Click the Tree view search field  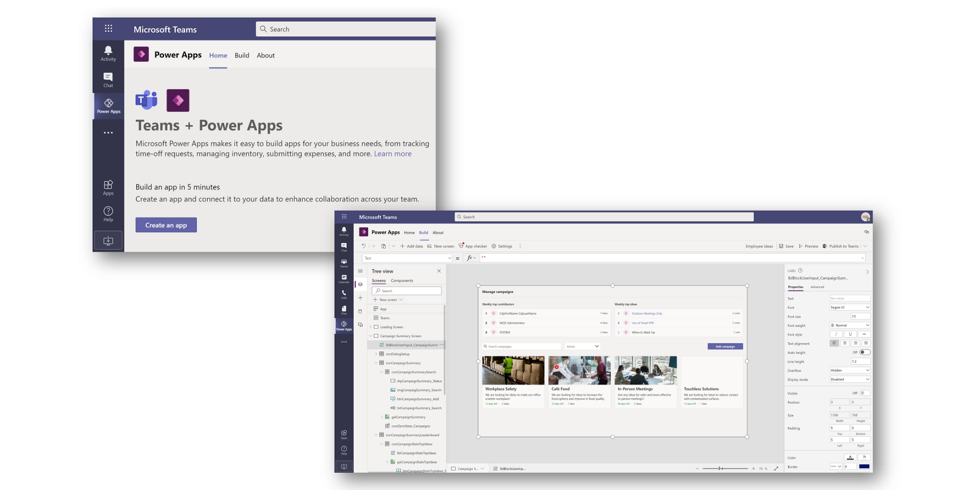click(x=406, y=291)
